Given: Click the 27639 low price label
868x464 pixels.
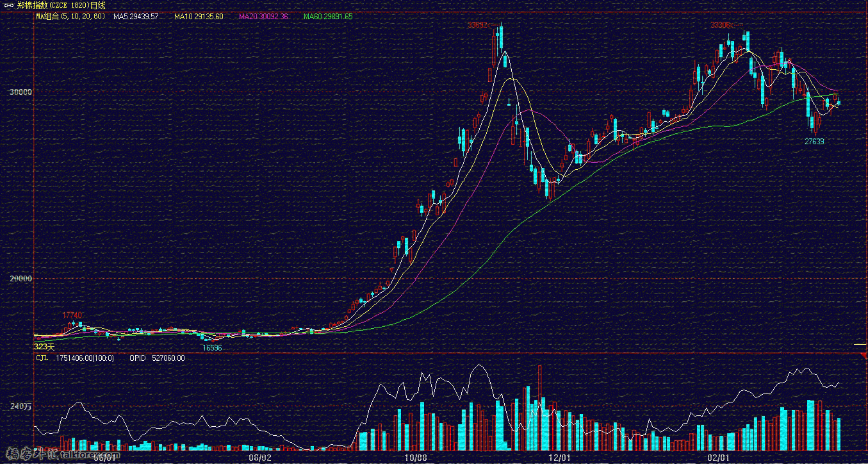Looking at the screenshot, I should pos(814,142).
